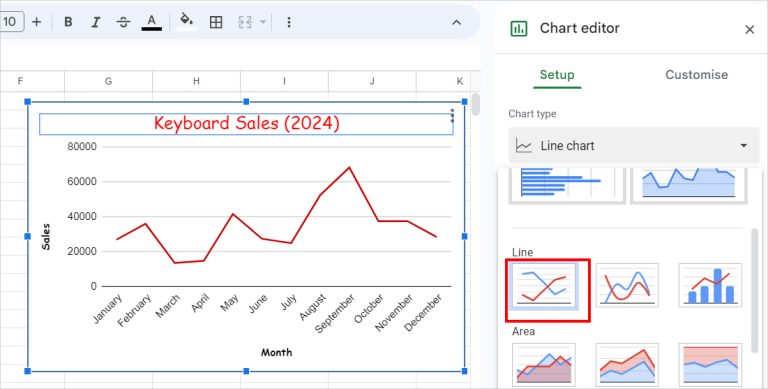Screen dimensions: 768x389
Task: Switch to the Customise tab
Action: pos(696,75)
